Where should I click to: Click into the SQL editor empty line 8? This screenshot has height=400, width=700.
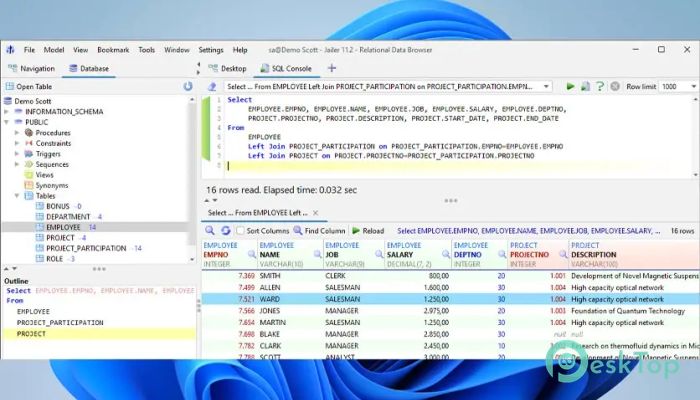446,165
